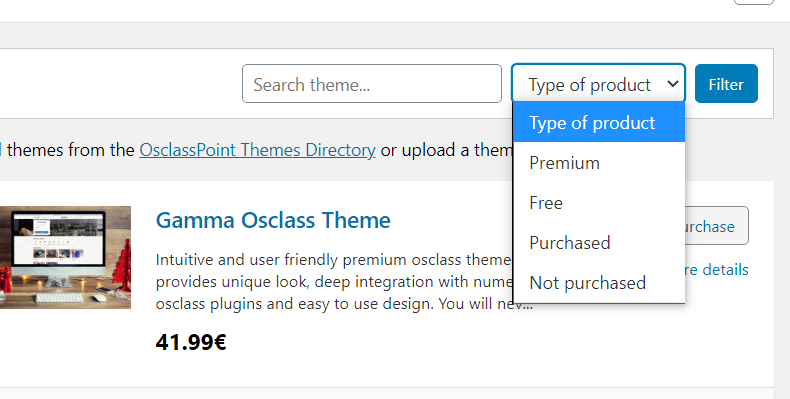This screenshot has height=399, width=790.
Task: Click the Search theme input field
Action: point(372,84)
